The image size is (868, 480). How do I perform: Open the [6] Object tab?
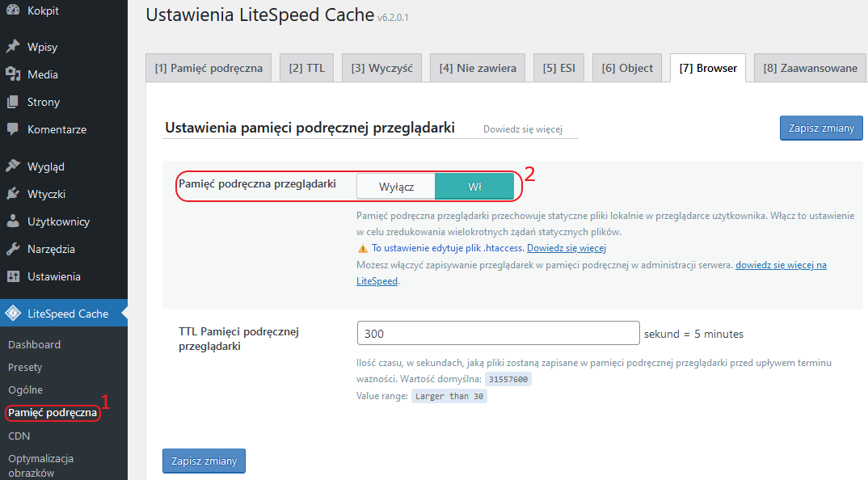(x=627, y=68)
